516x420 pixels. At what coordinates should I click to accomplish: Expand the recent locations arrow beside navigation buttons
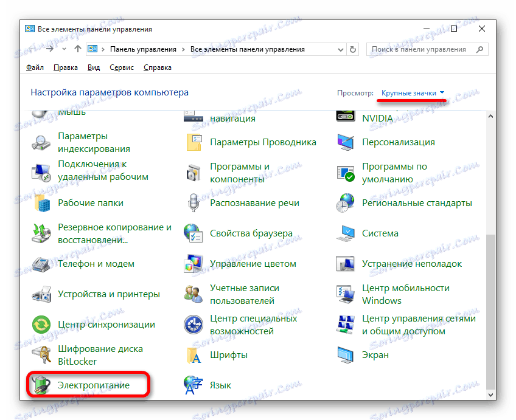tap(64, 49)
